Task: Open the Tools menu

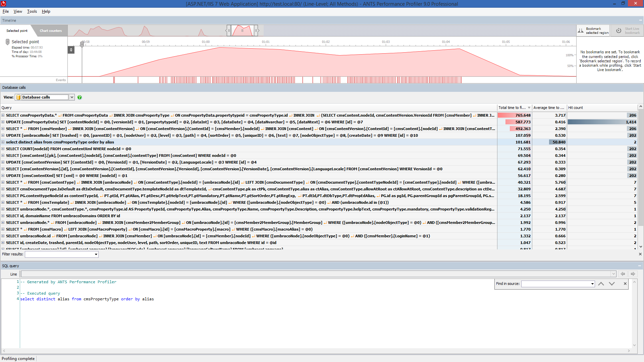Action: pyautogui.click(x=32, y=11)
